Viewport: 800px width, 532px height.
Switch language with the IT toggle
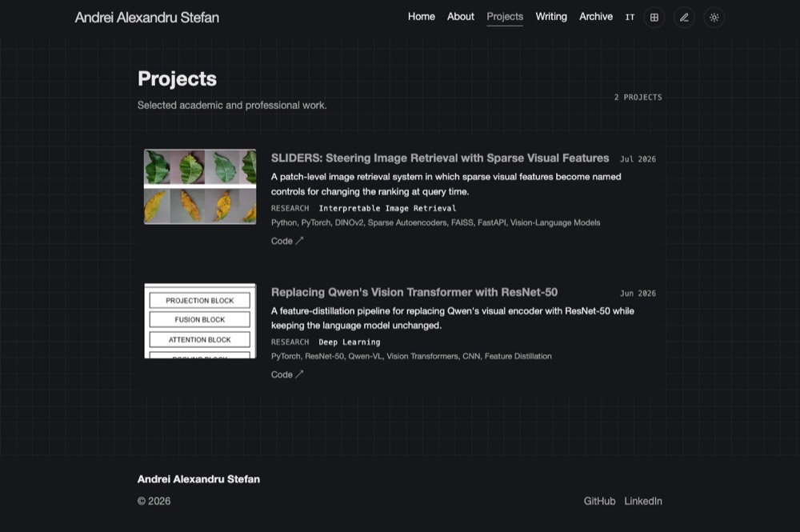click(630, 18)
